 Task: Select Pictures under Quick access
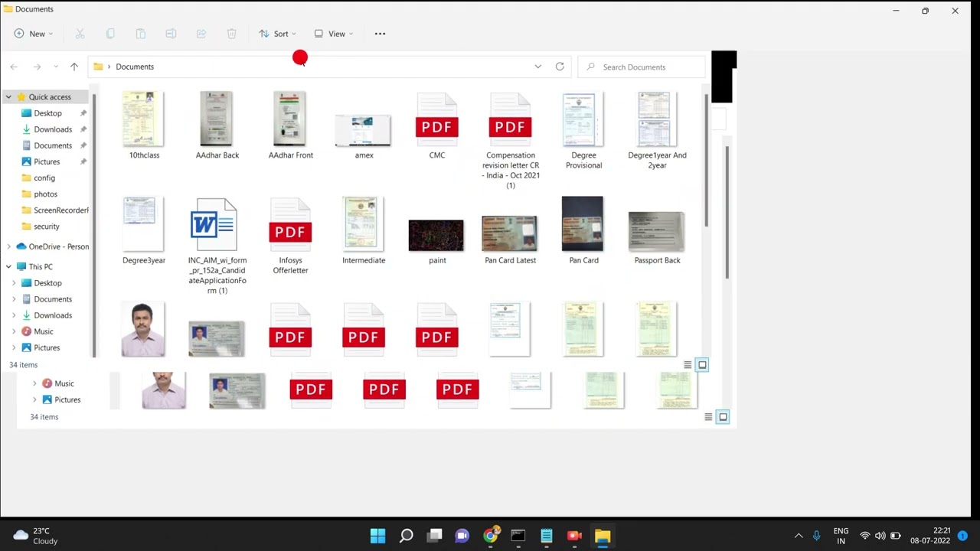coord(47,161)
